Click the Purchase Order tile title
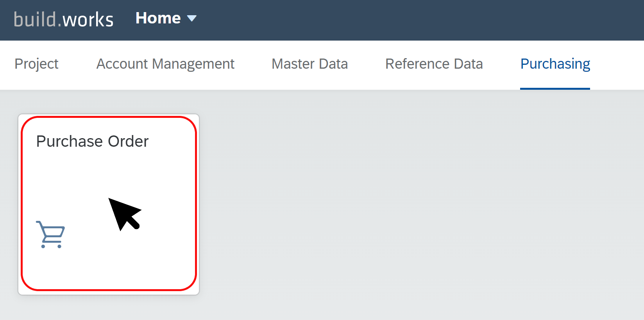The height and width of the screenshot is (320, 644). [92, 141]
